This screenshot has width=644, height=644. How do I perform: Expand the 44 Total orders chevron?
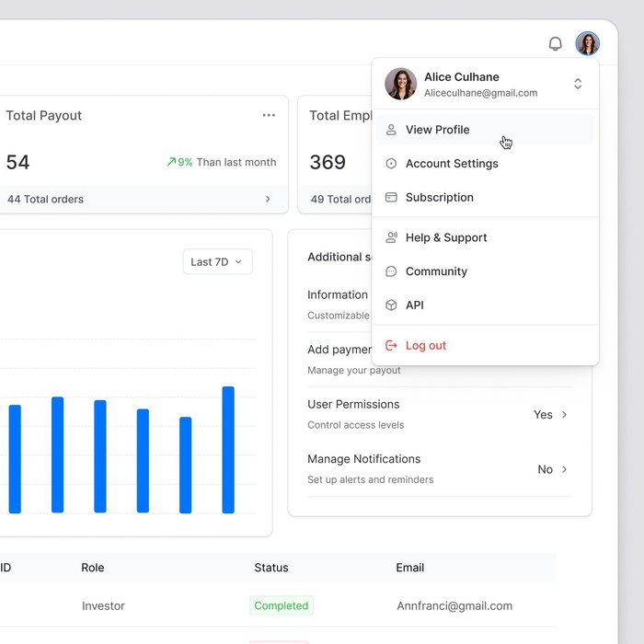(268, 199)
